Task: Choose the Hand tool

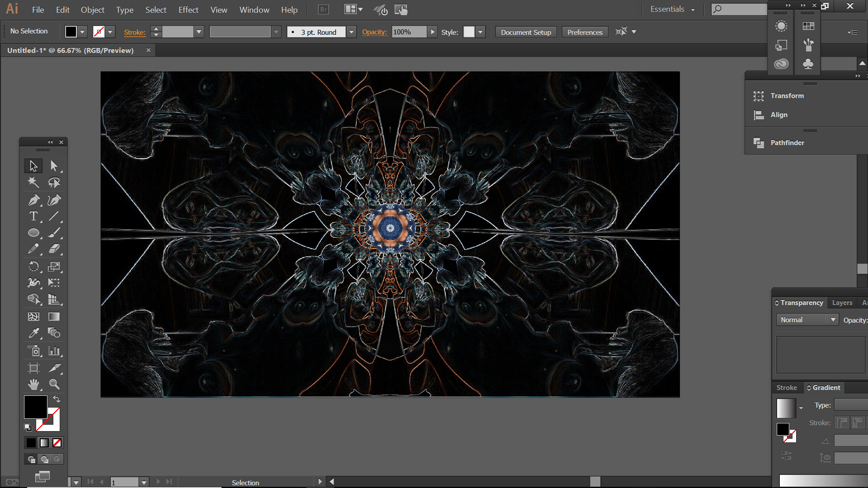Action: tap(33, 385)
